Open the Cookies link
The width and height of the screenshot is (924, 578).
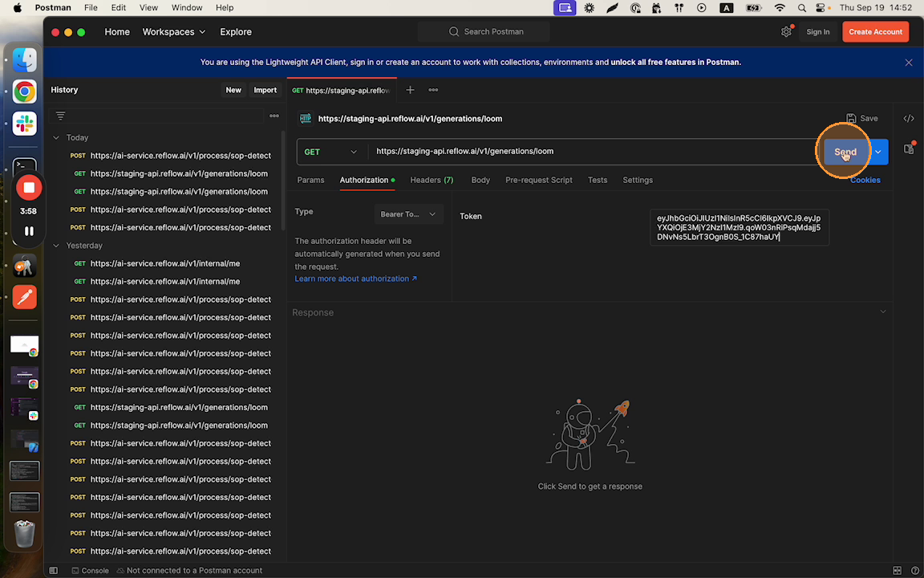pos(865,180)
